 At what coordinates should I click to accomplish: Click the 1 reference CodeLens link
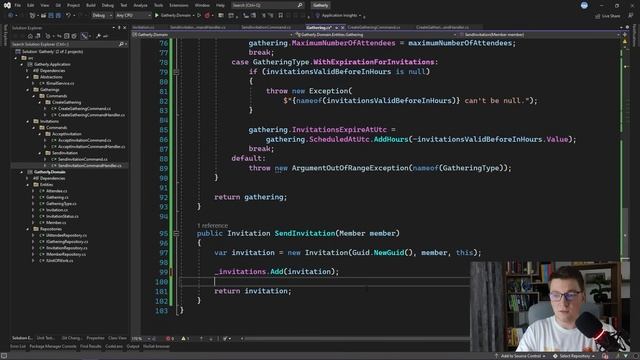212,225
